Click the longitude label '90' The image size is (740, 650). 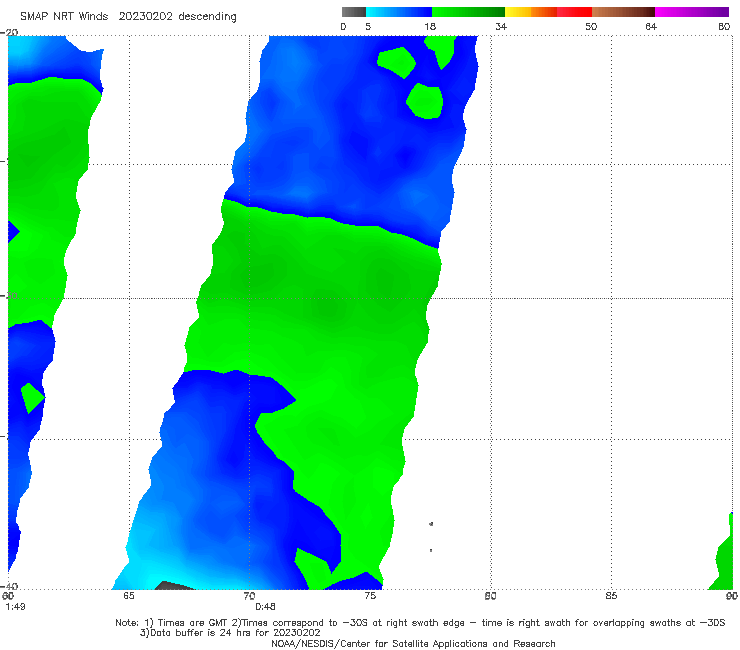pyautogui.click(x=732, y=596)
